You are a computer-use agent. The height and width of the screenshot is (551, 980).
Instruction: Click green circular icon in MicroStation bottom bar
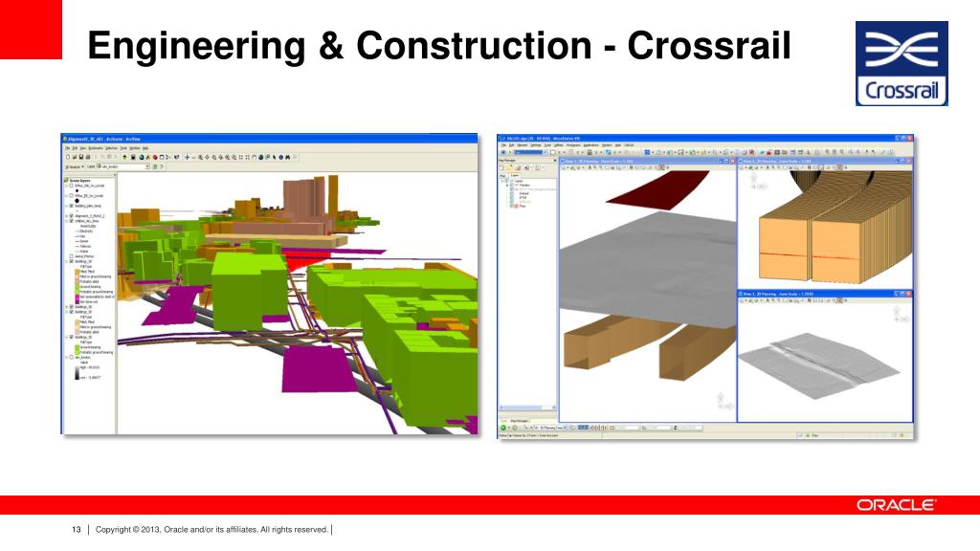[x=503, y=428]
